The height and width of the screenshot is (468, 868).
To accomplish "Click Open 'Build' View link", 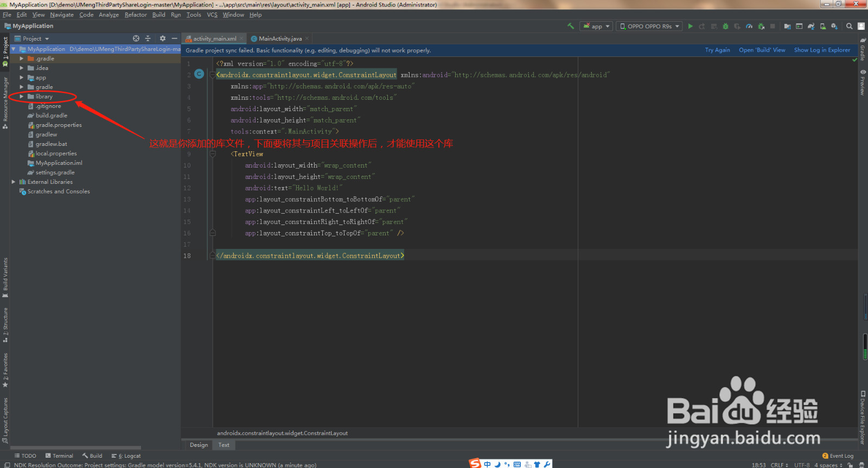I will click(762, 50).
